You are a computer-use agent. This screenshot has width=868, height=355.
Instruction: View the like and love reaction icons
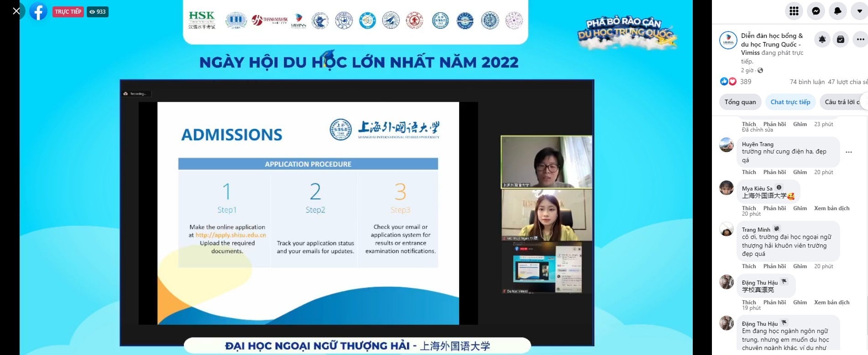click(728, 81)
